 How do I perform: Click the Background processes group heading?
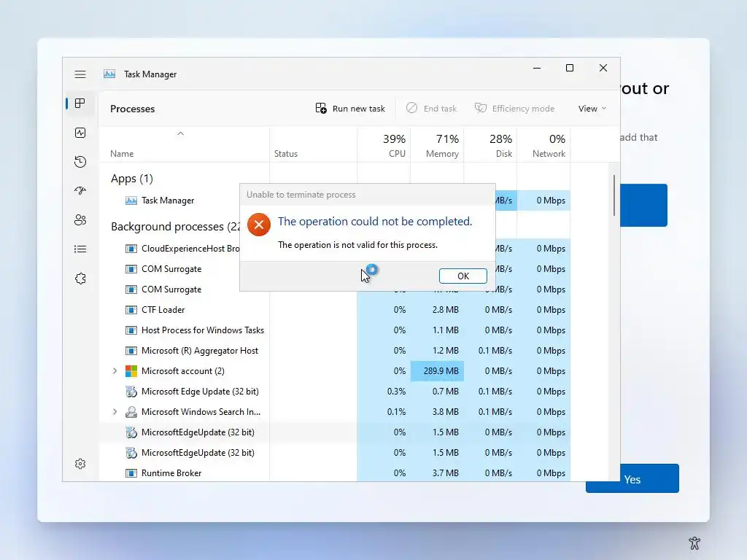pos(175,227)
